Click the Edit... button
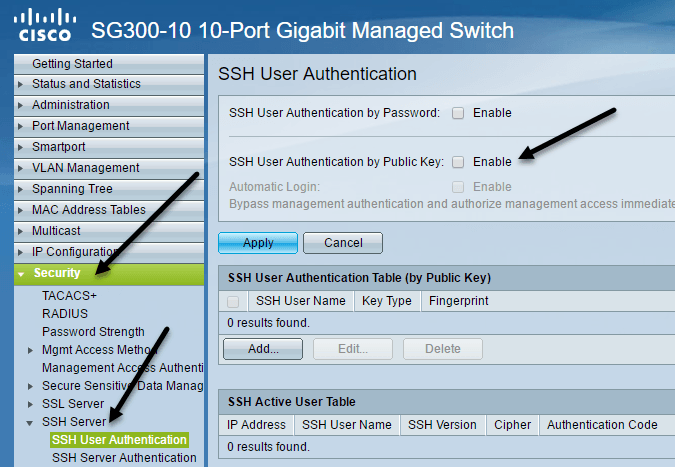The height and width of the screenshot is (467, 675). [x=353, y=349]
